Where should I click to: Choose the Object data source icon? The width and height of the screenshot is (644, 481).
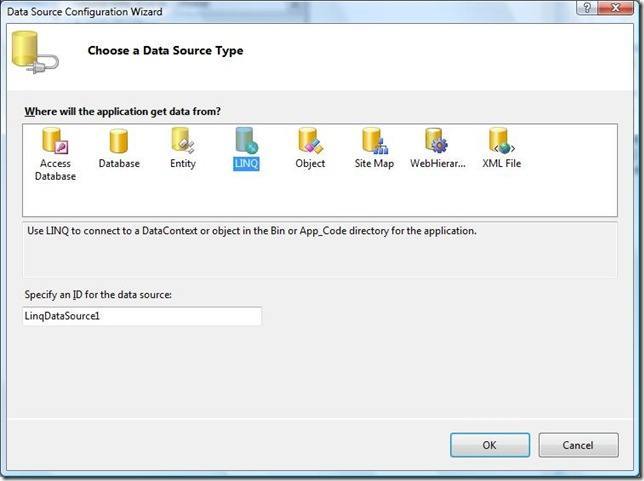pos(310,143)
